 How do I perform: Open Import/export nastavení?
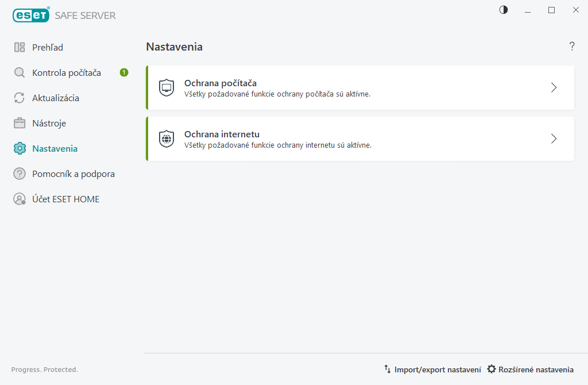coord(432,369)
